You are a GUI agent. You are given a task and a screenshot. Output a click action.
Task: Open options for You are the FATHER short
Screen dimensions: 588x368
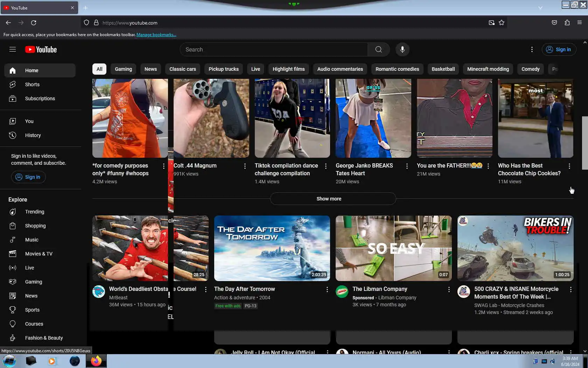(x=488, y=166)
